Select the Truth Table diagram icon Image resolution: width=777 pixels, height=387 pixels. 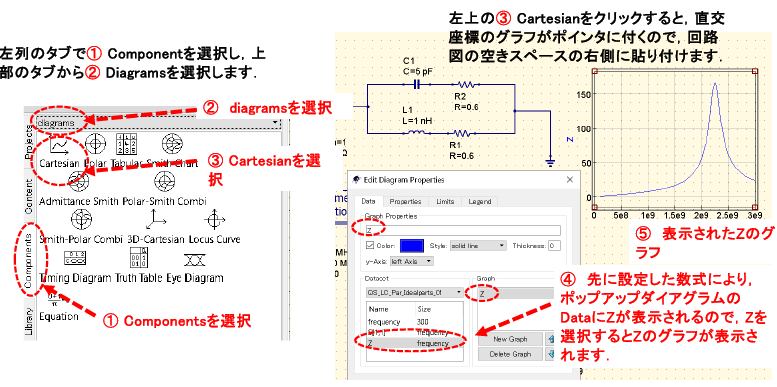click(138, 258)
